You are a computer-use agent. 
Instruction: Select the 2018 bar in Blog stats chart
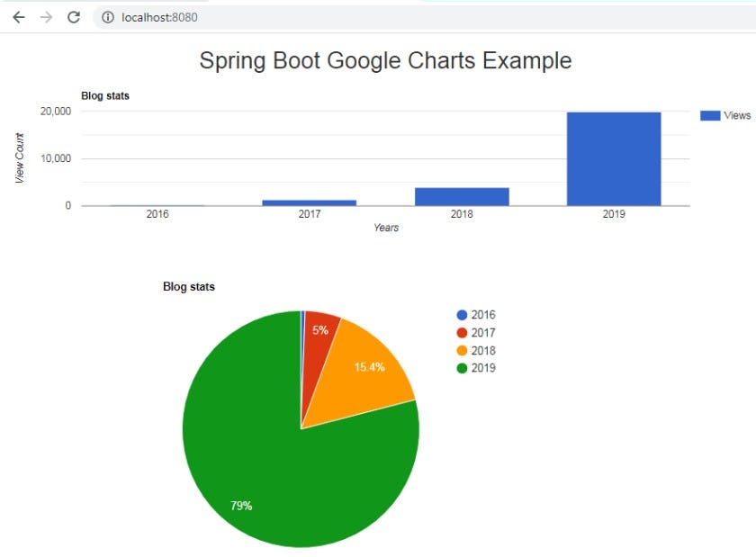462,195
